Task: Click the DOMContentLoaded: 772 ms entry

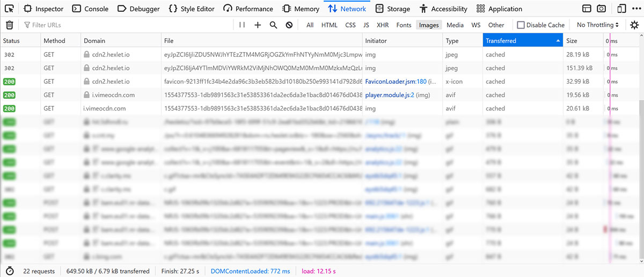Action: click(250, 271)
